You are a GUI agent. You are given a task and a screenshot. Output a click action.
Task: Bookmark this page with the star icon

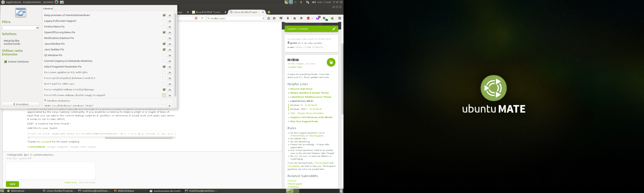coord(269,18)
